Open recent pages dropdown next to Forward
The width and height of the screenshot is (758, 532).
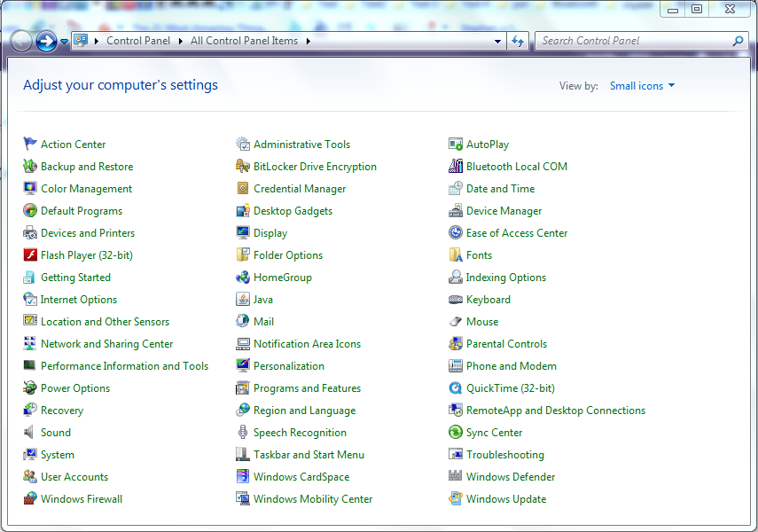[64, 42]
